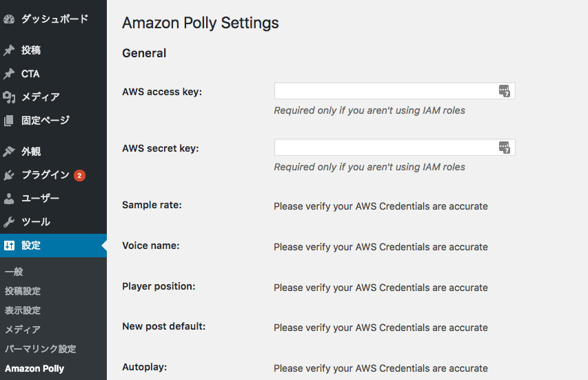Image resolution: width=588 pixels, height=380 pixels.
Task: Click the 設定 menu item
Action: pyautogui.click(x=53, y=246)
